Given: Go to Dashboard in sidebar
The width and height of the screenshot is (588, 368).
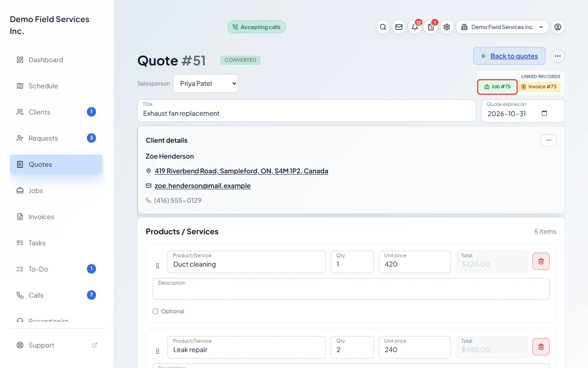Looking at the screenshot, I should pos(56,60).
